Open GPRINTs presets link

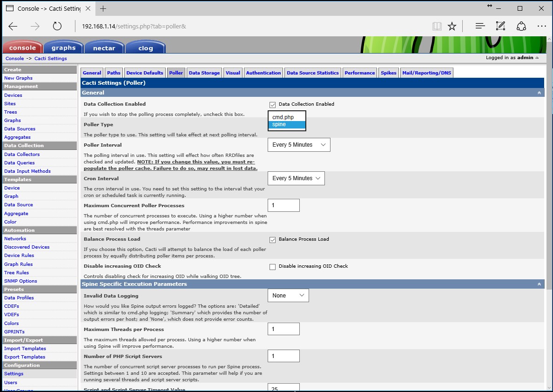pyautogui.click(x=14, y=331)
